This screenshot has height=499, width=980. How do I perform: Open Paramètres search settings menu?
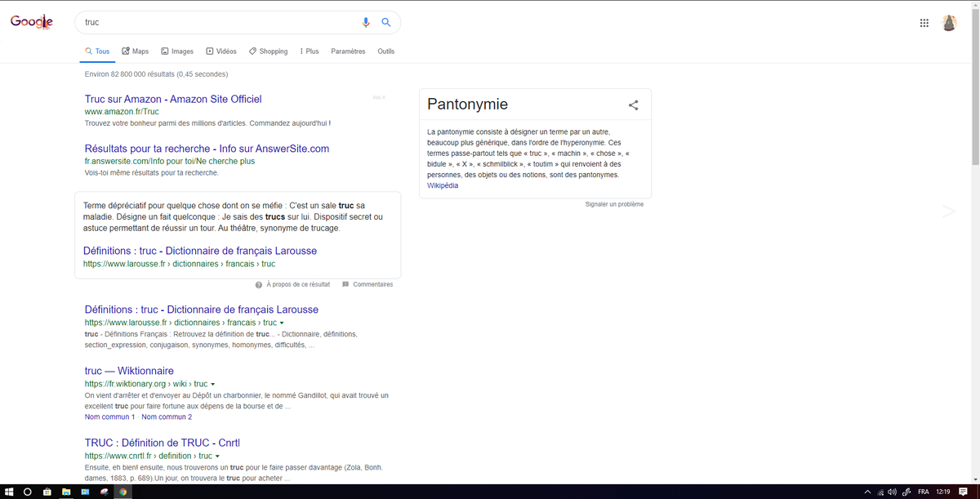(348, 51)
